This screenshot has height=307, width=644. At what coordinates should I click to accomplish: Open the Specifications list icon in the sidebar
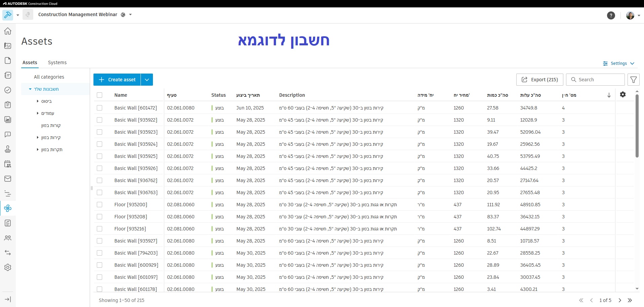tap(8, 75)
